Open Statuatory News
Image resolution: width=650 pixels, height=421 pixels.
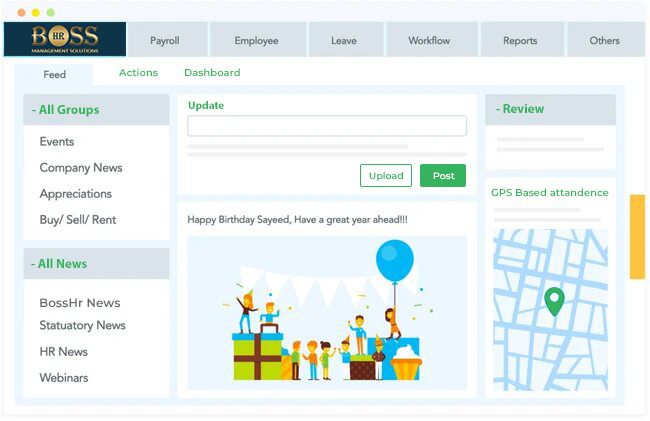[x=82, y=325]
